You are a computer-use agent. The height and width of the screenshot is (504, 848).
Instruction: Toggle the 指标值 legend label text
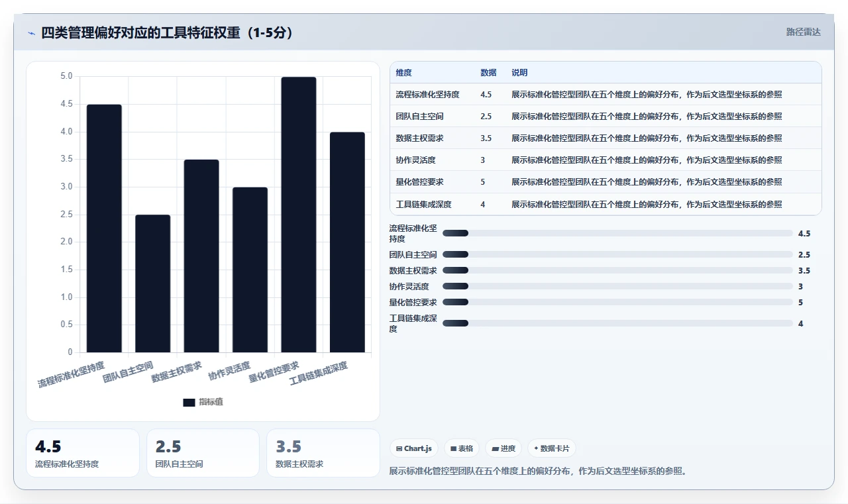(x=211, y=402)
